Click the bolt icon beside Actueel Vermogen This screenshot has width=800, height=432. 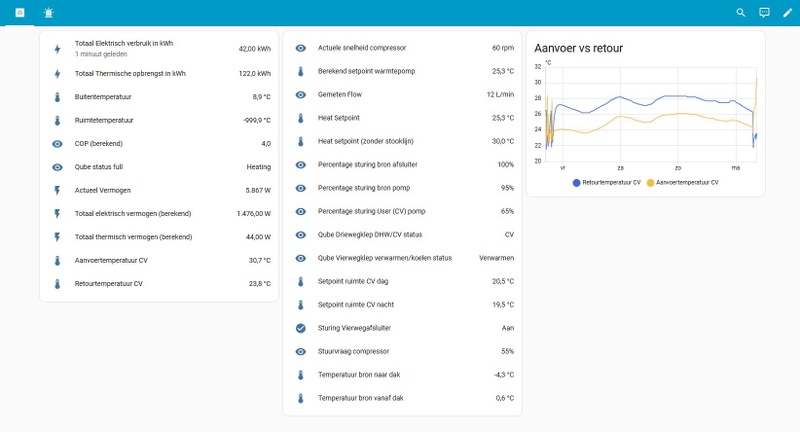57,190
